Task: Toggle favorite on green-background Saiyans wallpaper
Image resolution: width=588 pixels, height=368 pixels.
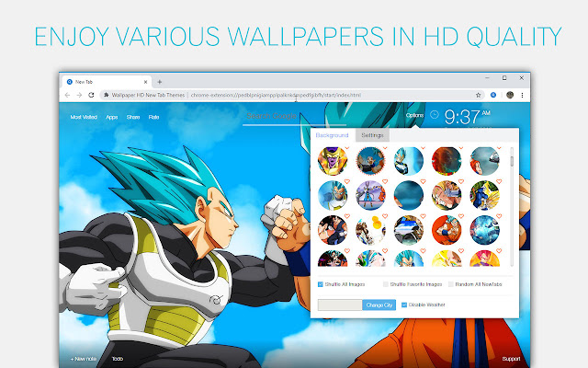Action: tap(499, 182)
